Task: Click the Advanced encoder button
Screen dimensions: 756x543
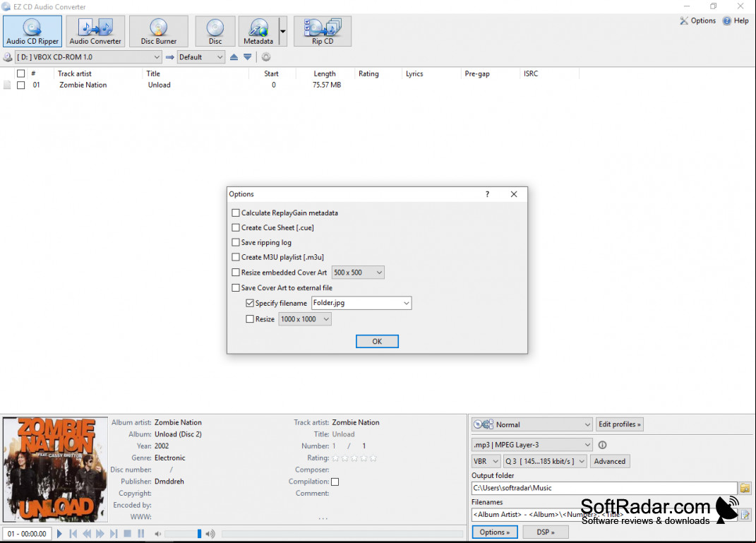Action: tap(610, 462)
